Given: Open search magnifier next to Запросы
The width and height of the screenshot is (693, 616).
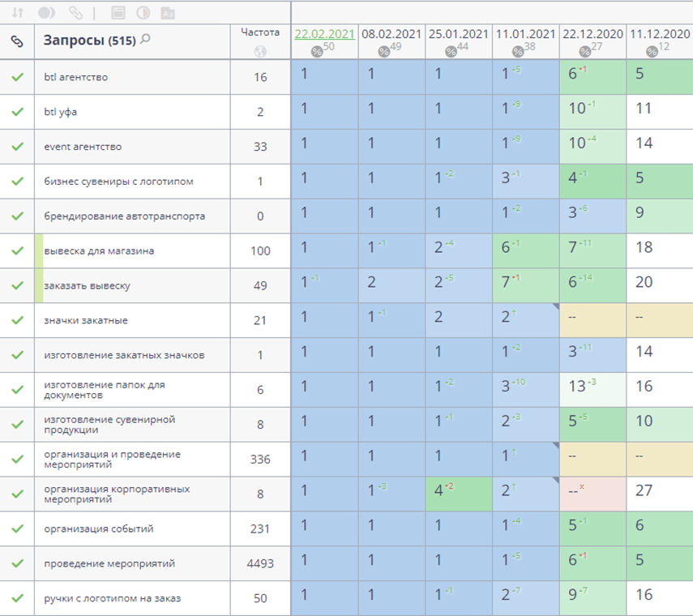Looking at the screenshot, I should tap(145, 40).
